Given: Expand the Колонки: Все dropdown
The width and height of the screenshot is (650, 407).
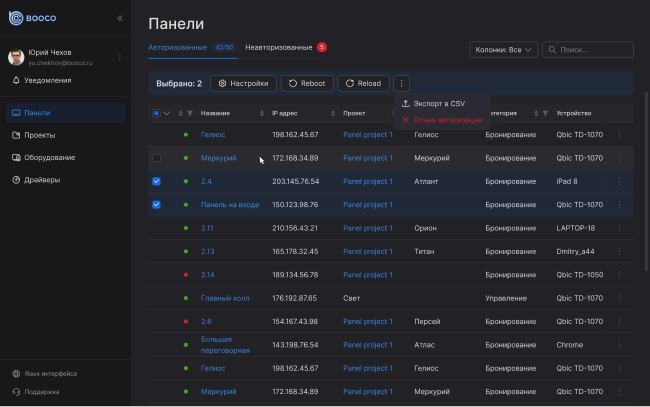Looking at the screenshot, I should coord(503,49).
